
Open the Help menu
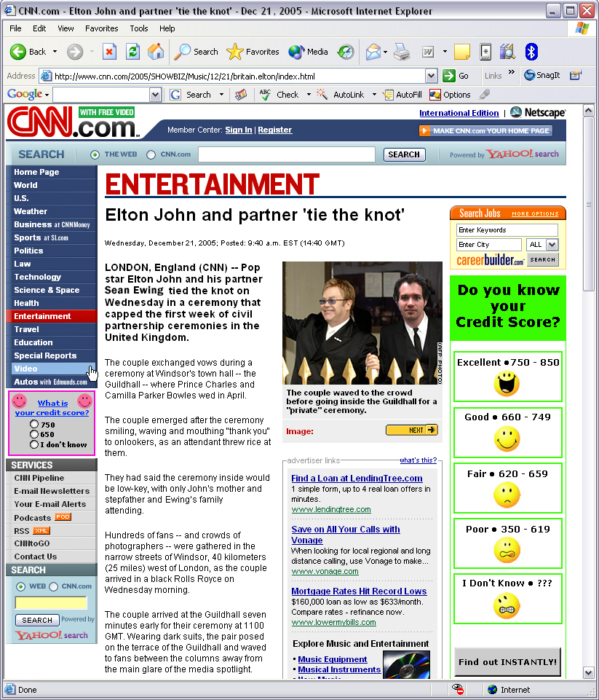[x=167, y=28]
